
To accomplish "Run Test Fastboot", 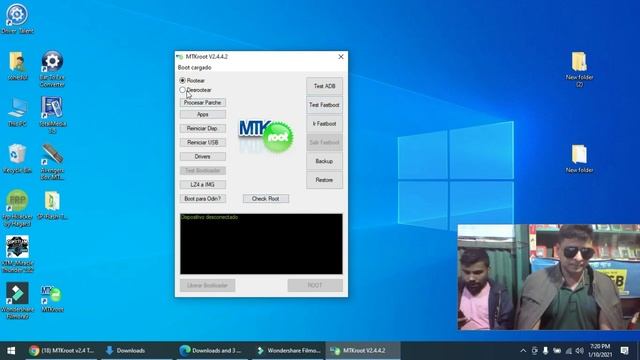I will coord(324,105).
